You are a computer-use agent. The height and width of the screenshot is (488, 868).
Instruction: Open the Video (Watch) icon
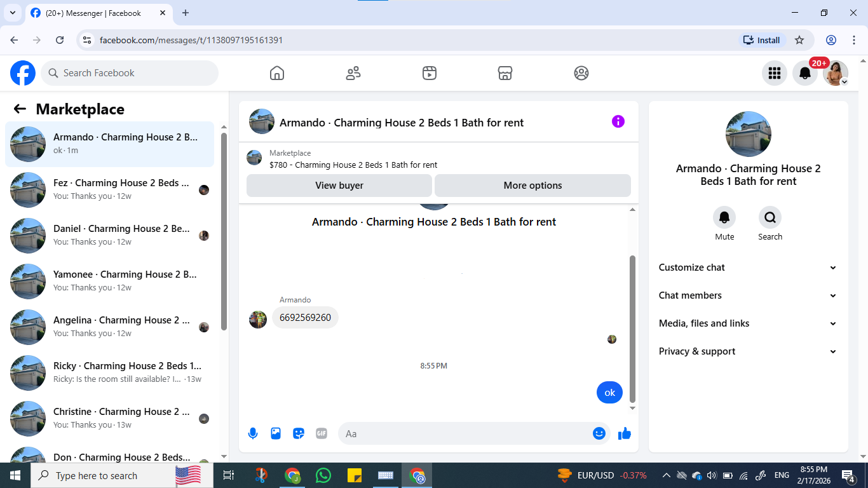click(430, 73)
